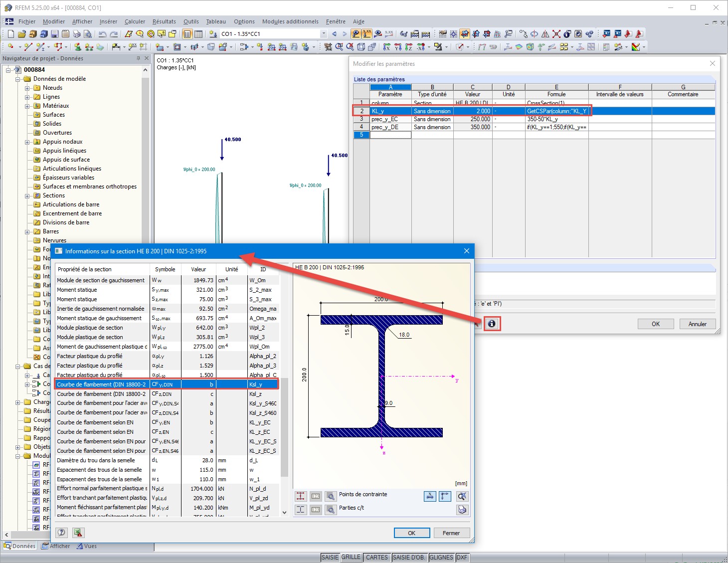728x563 pixels.
Task: Show the Project Navigator toggle icon
Action: coord(187,34)
